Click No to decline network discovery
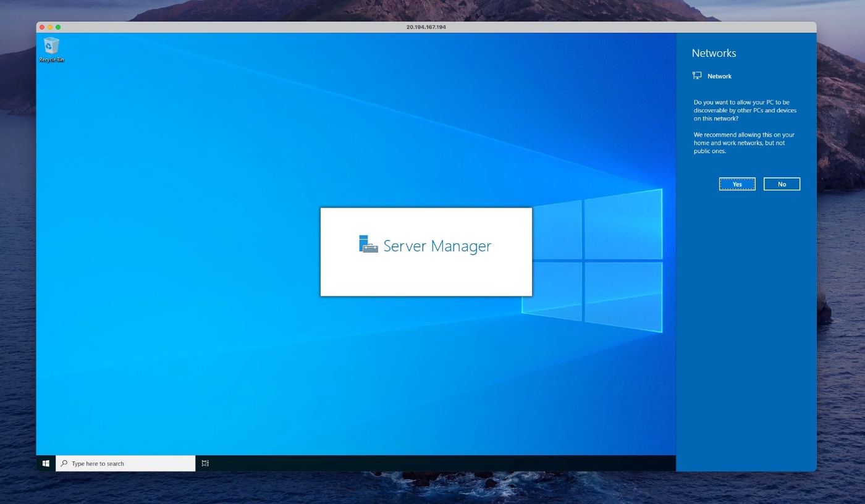This screenshot has width=865, height=504. pos(782,184)
